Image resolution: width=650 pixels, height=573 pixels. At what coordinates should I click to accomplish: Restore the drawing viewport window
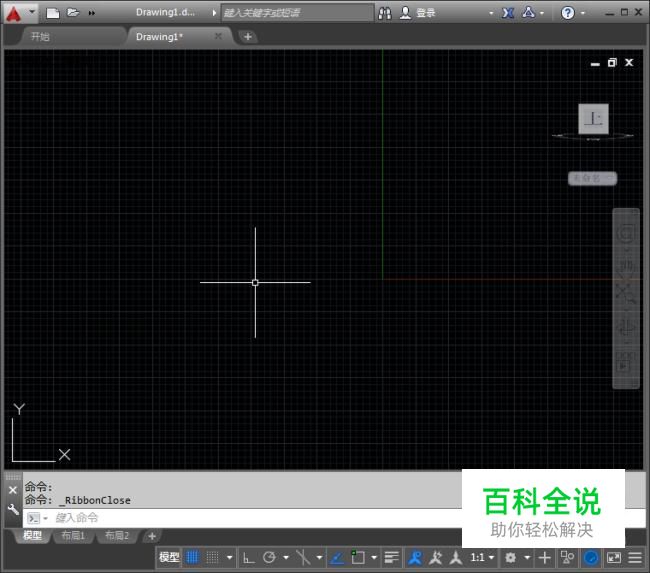point(612,63)
